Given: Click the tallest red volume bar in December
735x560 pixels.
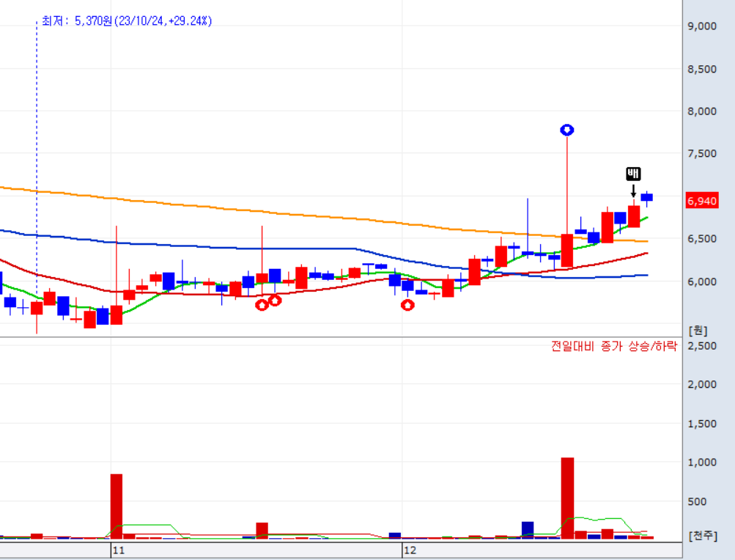Looking at the screenshot, I should coord(567,498).
